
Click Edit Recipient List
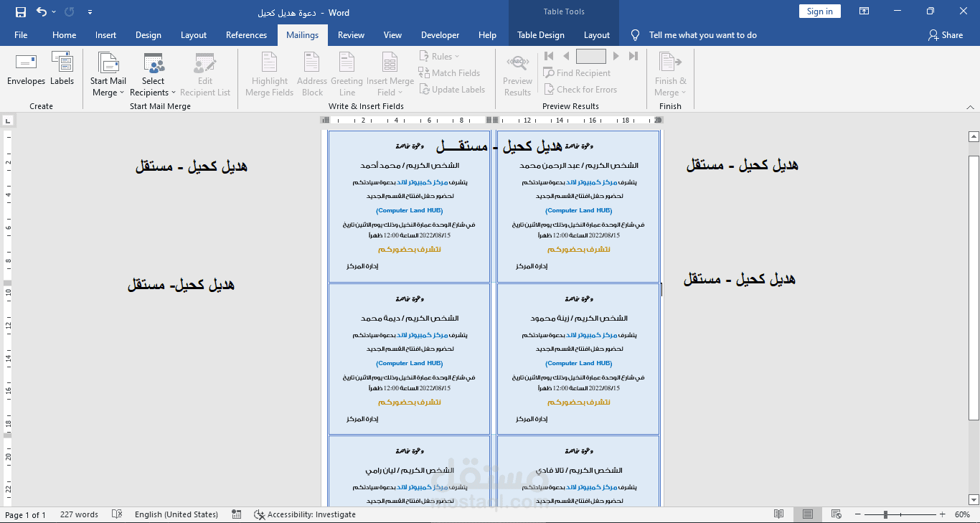205,75
